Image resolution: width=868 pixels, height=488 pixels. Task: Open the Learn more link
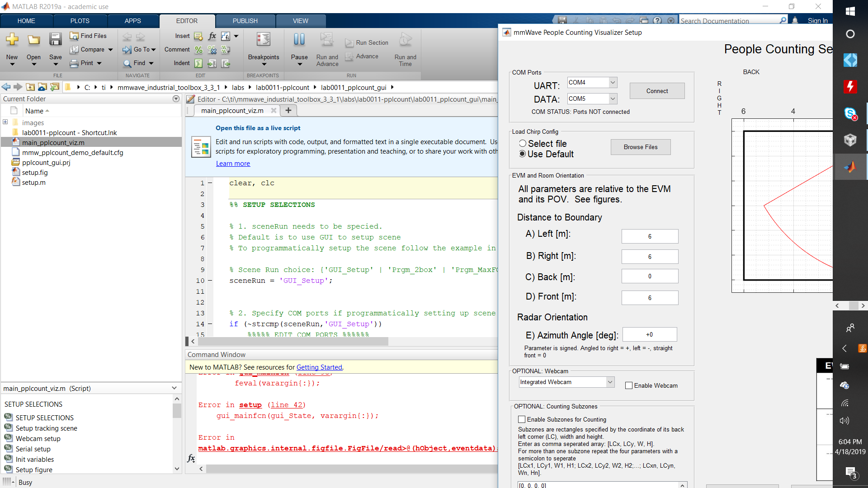(233, 164)
